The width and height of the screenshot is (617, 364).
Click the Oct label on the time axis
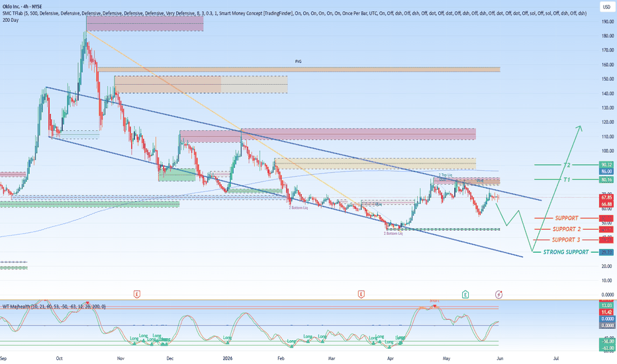[x=59, y=359]
